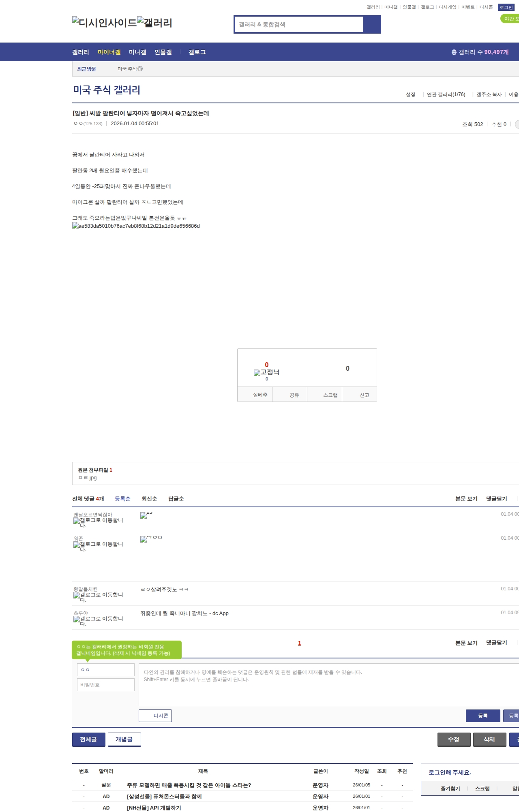This screenshot has height=812, width=519.
Task: Click the post author ㅇㅇ(125.133)
Action: click(x=88, y=124)
